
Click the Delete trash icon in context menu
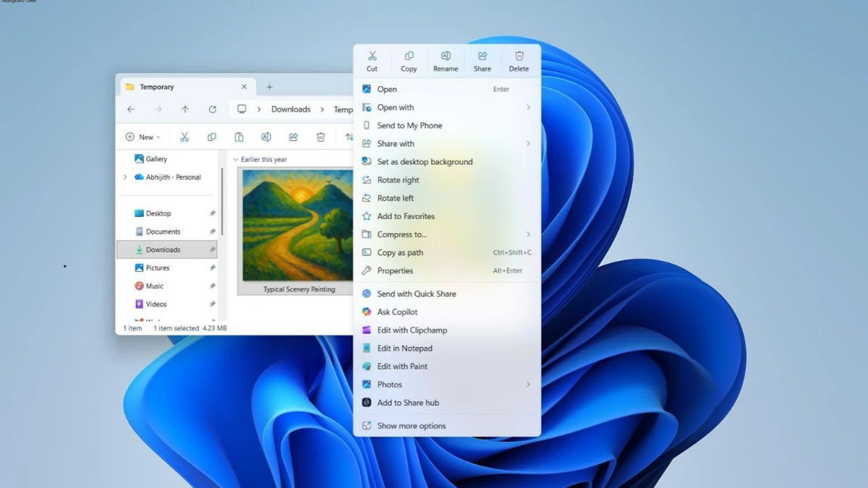point(519,56)
